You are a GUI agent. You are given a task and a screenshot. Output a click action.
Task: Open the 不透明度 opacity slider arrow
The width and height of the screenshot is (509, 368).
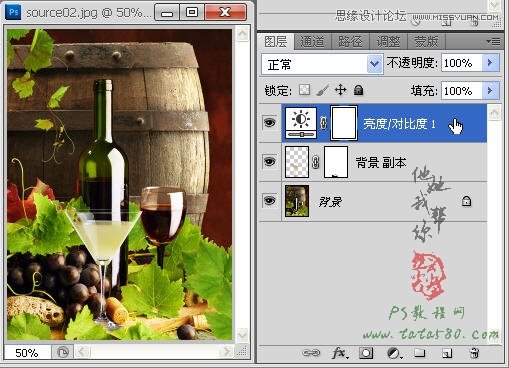click(491, 63)
